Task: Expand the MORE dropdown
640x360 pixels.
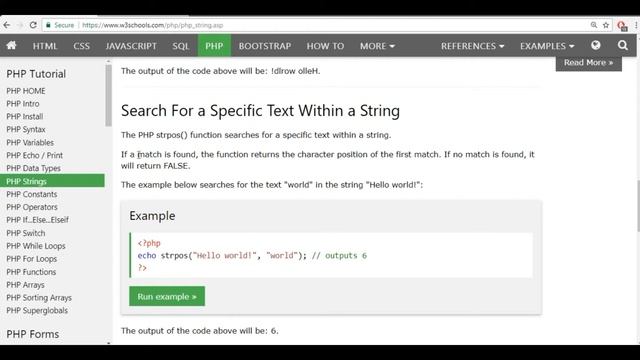Action: 377,46
